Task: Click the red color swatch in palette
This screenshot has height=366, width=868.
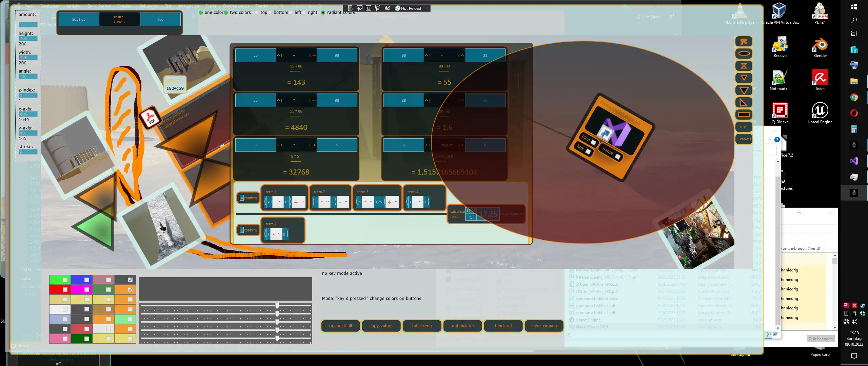Action: (56, 289)
